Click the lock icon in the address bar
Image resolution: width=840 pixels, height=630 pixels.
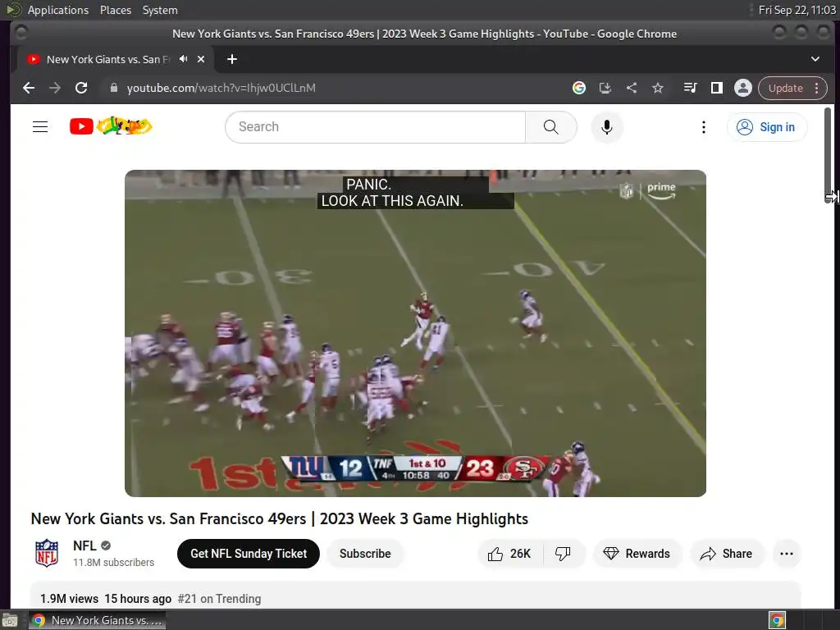tap(113, 88)
